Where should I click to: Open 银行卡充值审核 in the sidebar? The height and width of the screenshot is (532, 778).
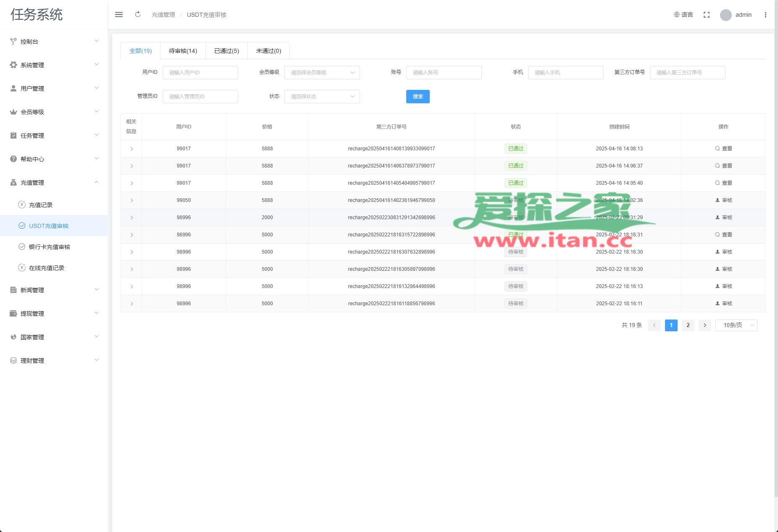[x=49, y=247]
